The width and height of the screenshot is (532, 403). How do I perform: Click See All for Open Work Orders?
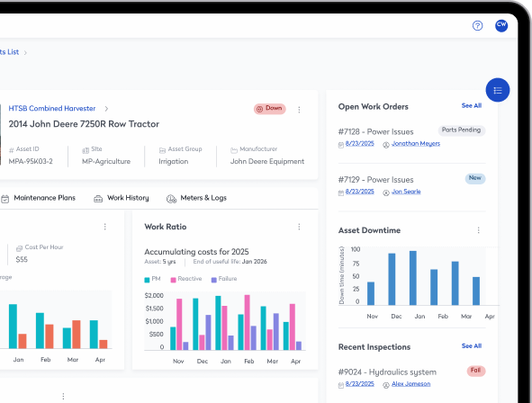pyautogui.click(x=472, y=106)
